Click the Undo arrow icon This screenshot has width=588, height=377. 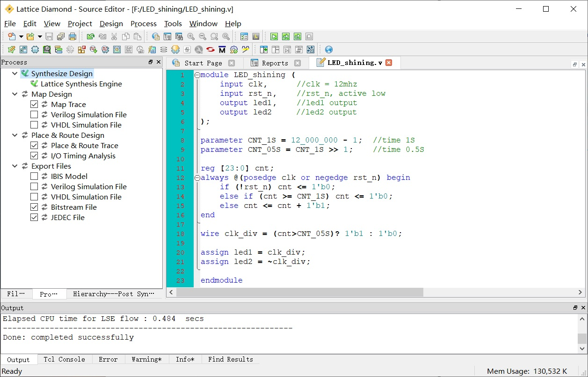[91, 36]
